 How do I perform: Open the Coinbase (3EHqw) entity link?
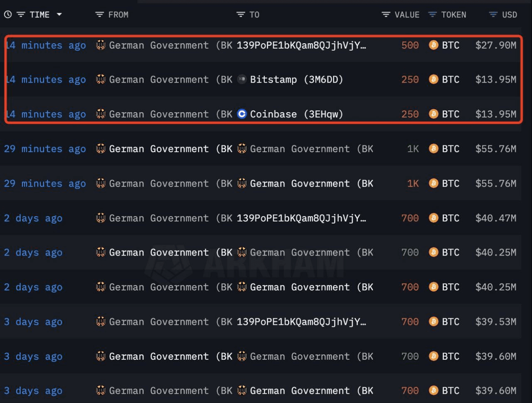[x=296, y=114]
